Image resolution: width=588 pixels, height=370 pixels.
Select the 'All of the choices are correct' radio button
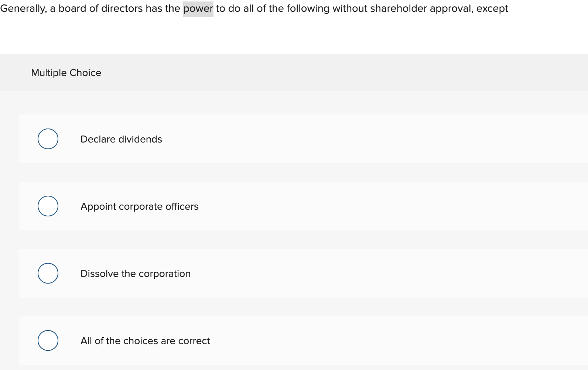pyautogui.click(x=48, y=340)
